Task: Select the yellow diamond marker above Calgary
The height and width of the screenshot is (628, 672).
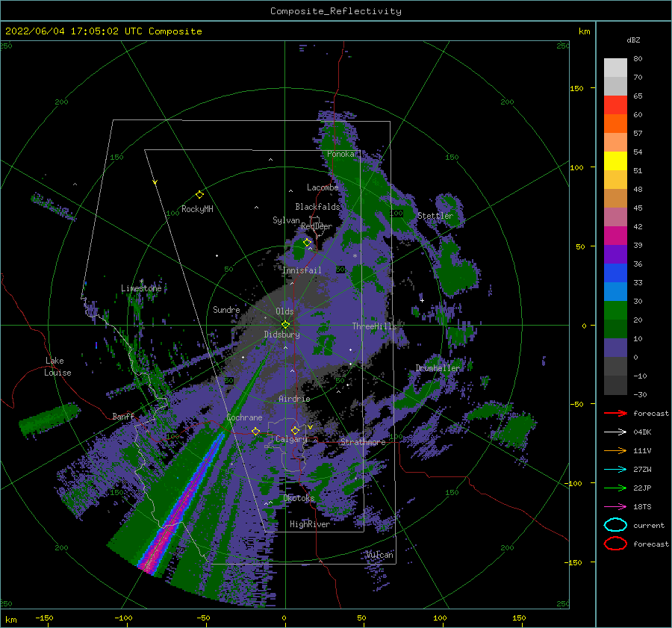Action: (295, 430)
